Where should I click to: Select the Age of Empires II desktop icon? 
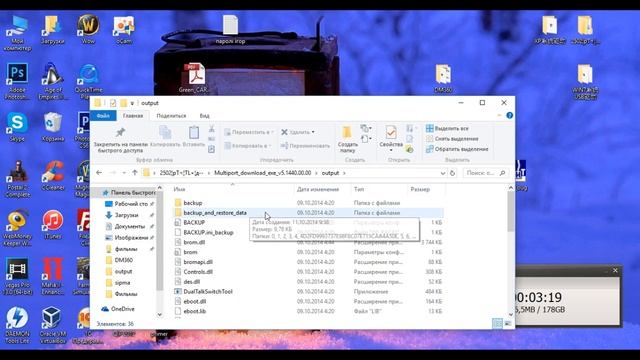point(52,81)
